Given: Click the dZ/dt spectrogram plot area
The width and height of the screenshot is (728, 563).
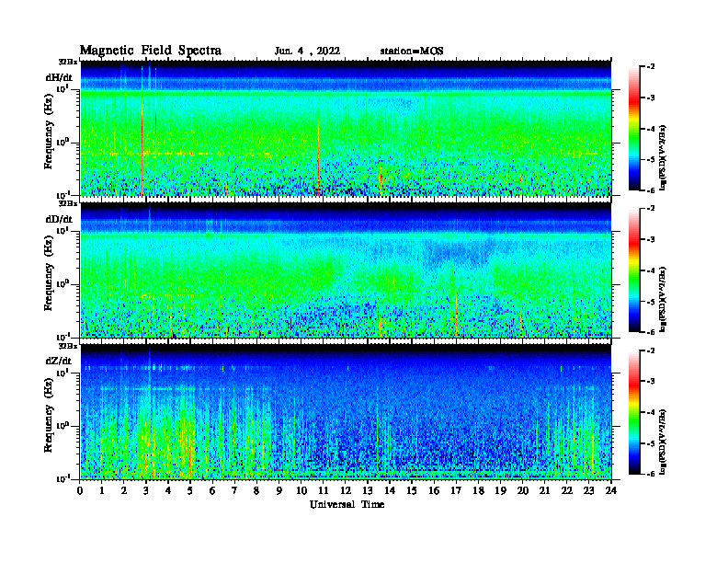Looking at the screenshot, I should 346,412.
